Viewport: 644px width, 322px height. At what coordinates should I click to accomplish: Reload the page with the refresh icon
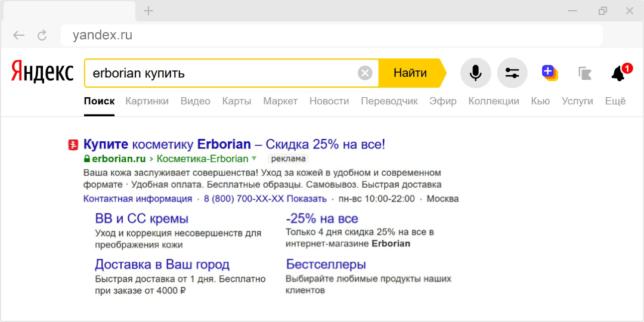(x=42, y=35)
